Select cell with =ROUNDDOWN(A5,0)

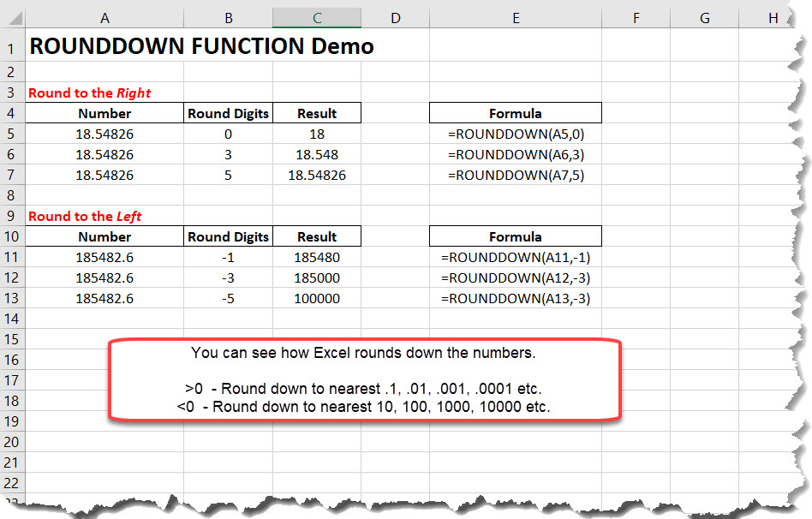(516, 134)
